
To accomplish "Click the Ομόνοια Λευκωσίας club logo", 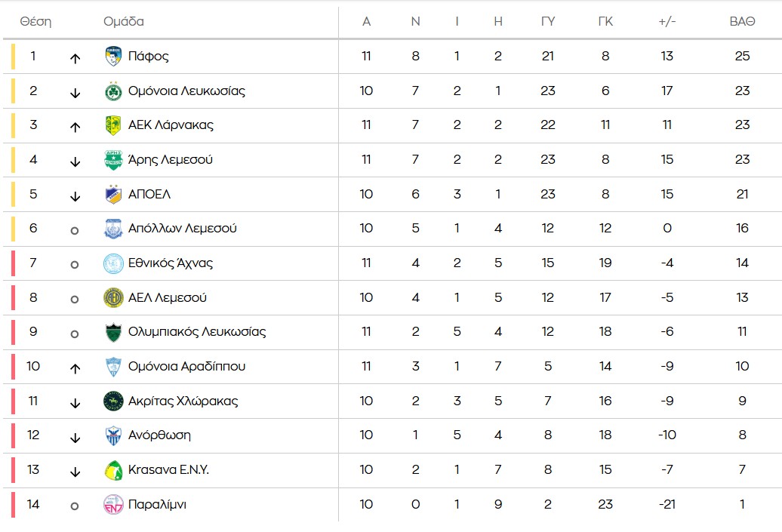I will pos(113,91).
